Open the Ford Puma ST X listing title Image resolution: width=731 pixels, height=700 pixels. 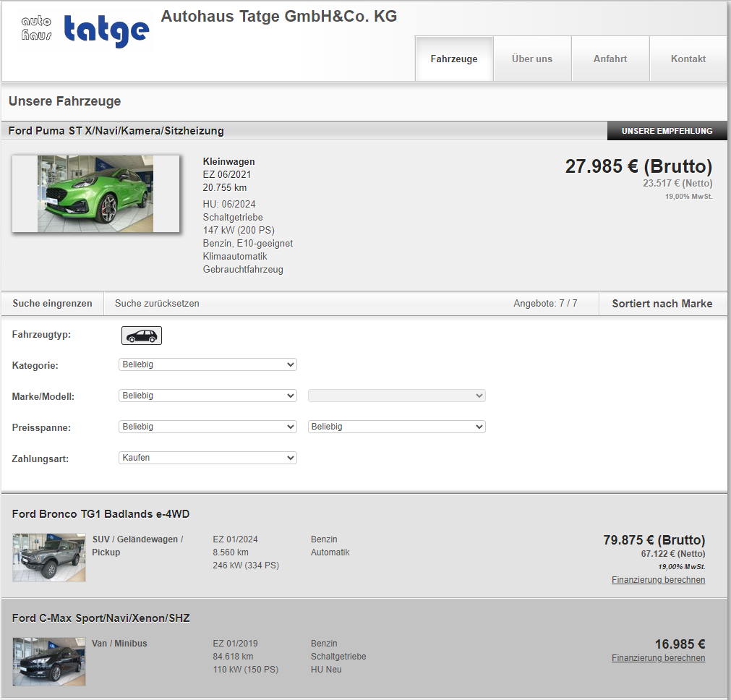(116, 131)
